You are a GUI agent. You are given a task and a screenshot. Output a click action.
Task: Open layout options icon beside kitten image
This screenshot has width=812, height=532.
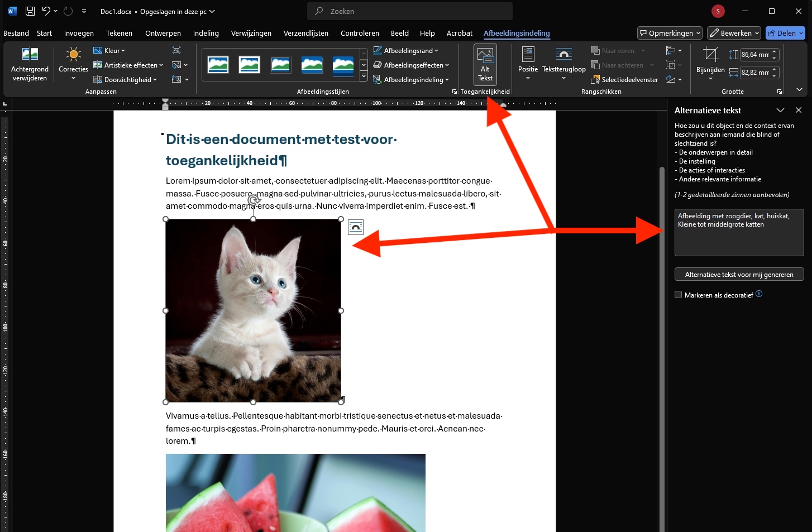pyautogui.click(x=356, y=227)
